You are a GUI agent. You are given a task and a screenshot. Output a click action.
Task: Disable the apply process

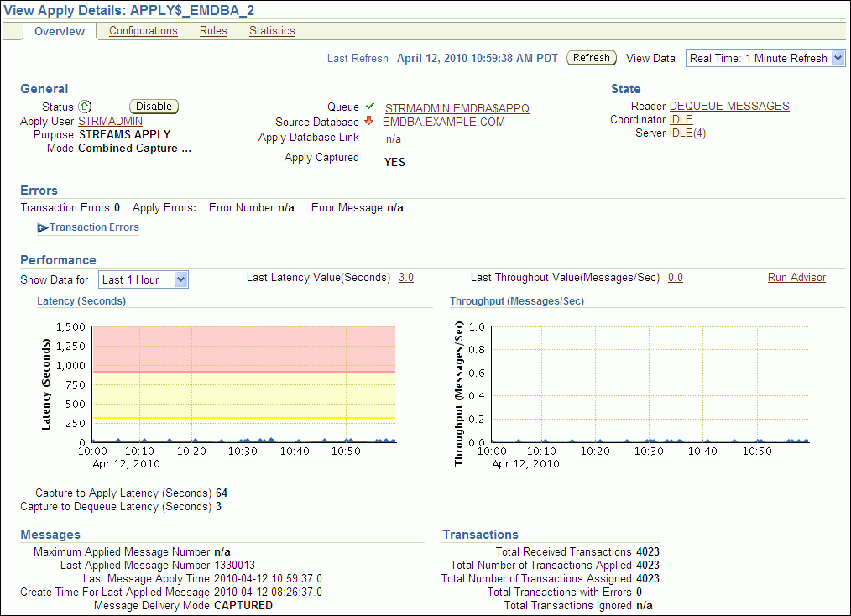click(x=154, y=107)
